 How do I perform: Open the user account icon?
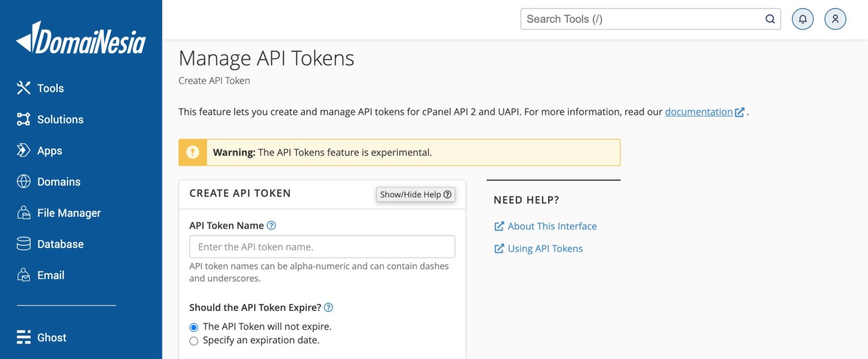point(835,19)
